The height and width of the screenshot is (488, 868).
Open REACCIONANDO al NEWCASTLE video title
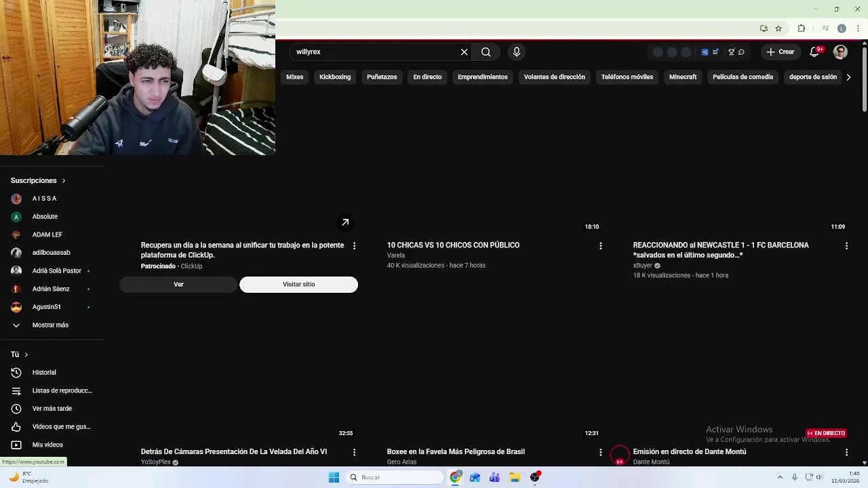(721, 250)
